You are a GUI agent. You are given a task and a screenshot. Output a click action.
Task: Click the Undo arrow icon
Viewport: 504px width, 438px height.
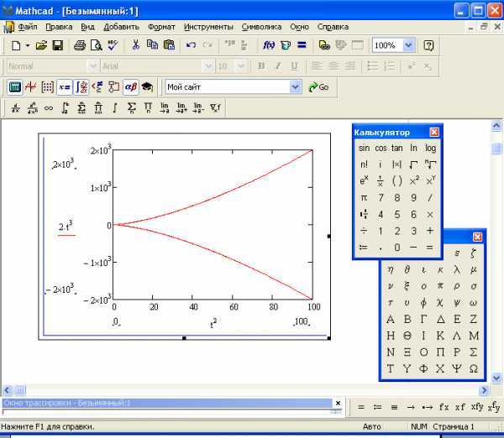191,45
